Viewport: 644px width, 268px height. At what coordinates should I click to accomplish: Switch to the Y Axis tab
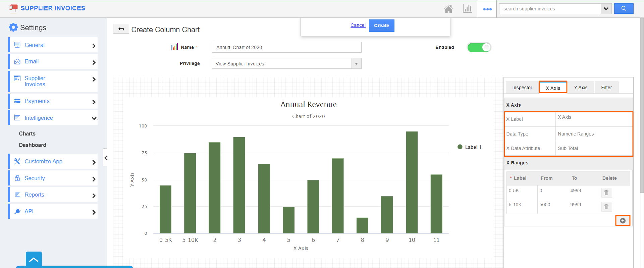[x=581, y=88]
